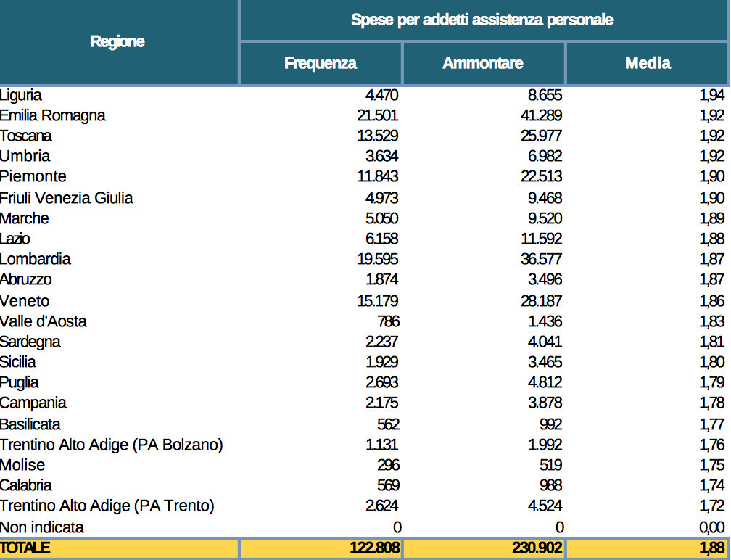Click Emilia Romagna amount 41.289

click(x=541, y=115)
